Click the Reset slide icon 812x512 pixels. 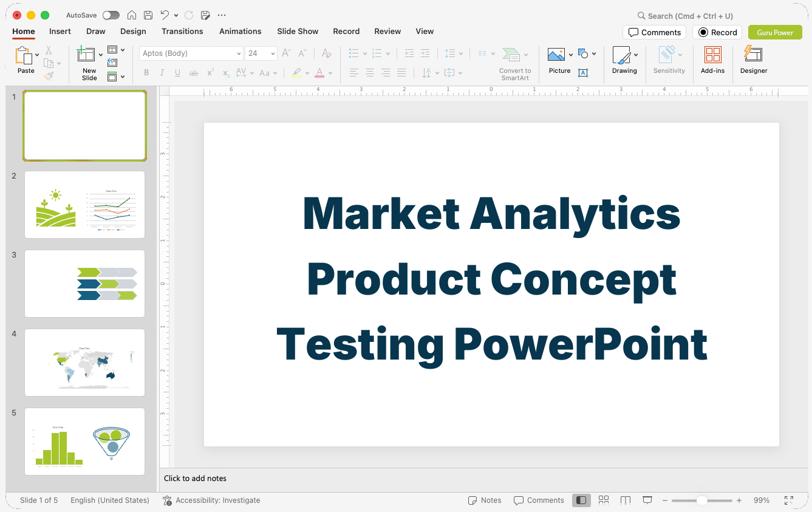(x=112, y=63)
